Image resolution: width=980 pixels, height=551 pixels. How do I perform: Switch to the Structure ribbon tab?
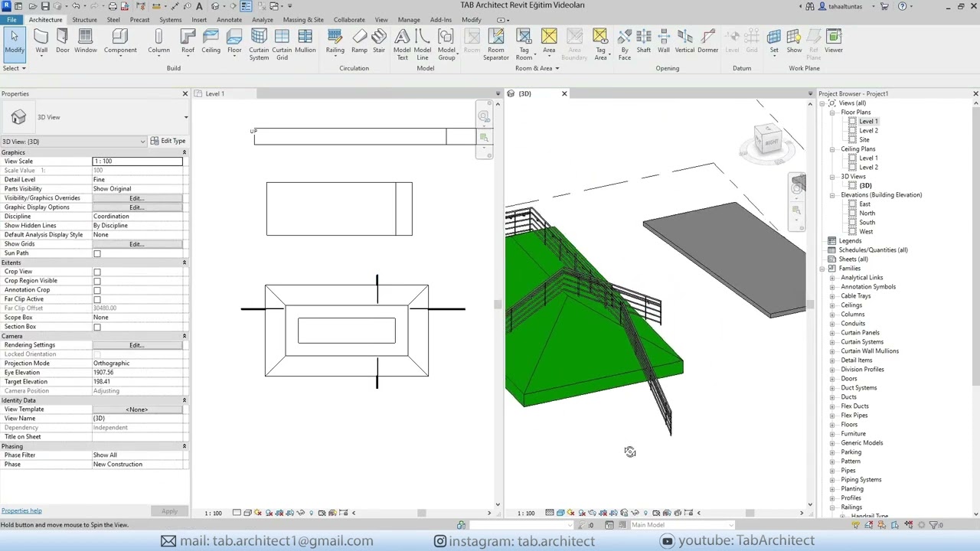point(84,20)
